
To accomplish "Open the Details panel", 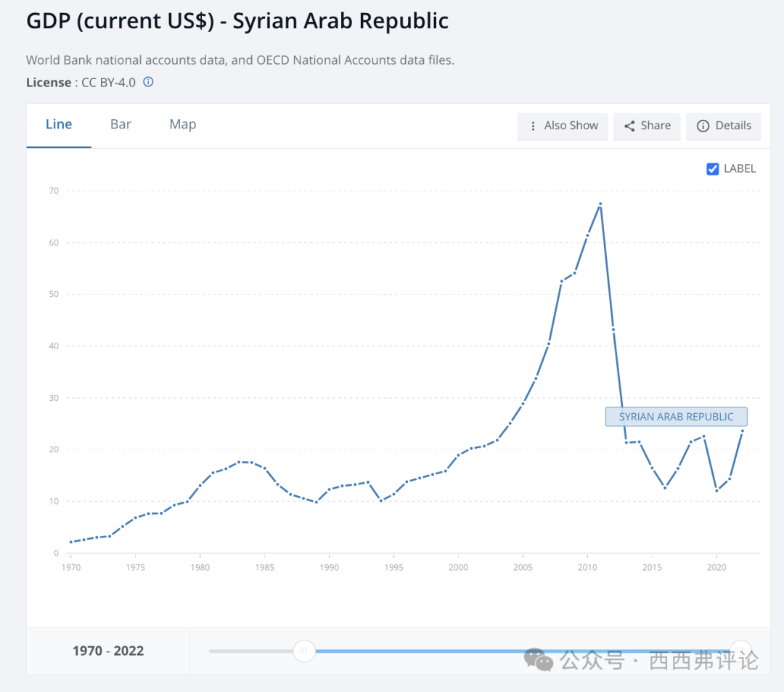I will tap(724, 126).
